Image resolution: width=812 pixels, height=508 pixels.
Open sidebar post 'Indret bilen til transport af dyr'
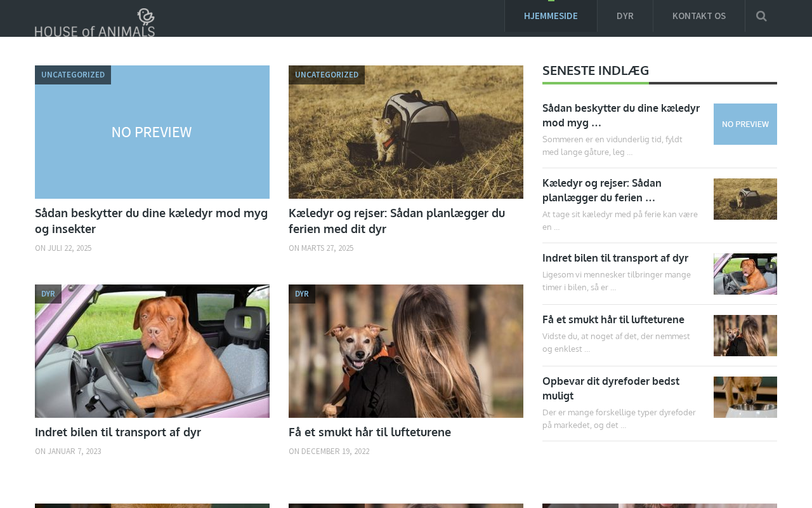pyautogui.click(x=615, y=258)
